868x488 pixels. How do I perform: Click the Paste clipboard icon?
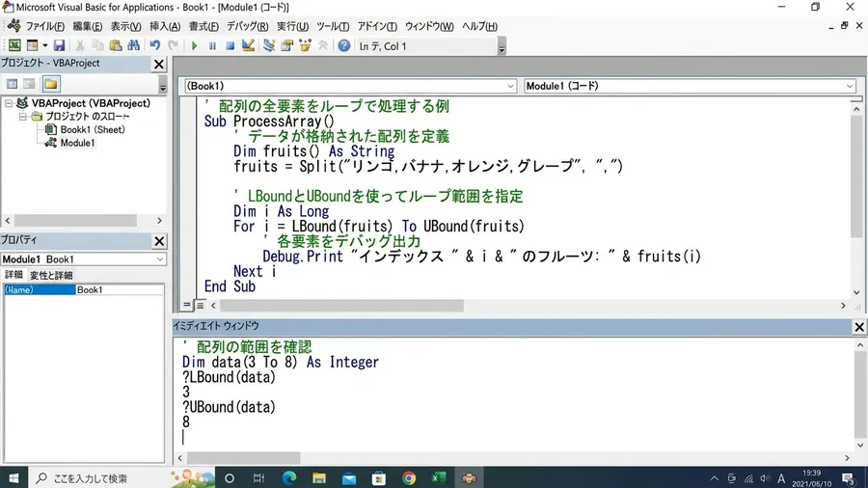116,46
